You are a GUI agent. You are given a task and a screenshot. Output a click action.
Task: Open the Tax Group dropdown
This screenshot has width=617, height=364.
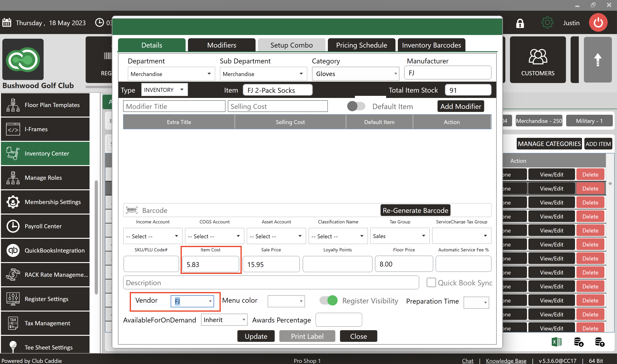tap(423, 236)
